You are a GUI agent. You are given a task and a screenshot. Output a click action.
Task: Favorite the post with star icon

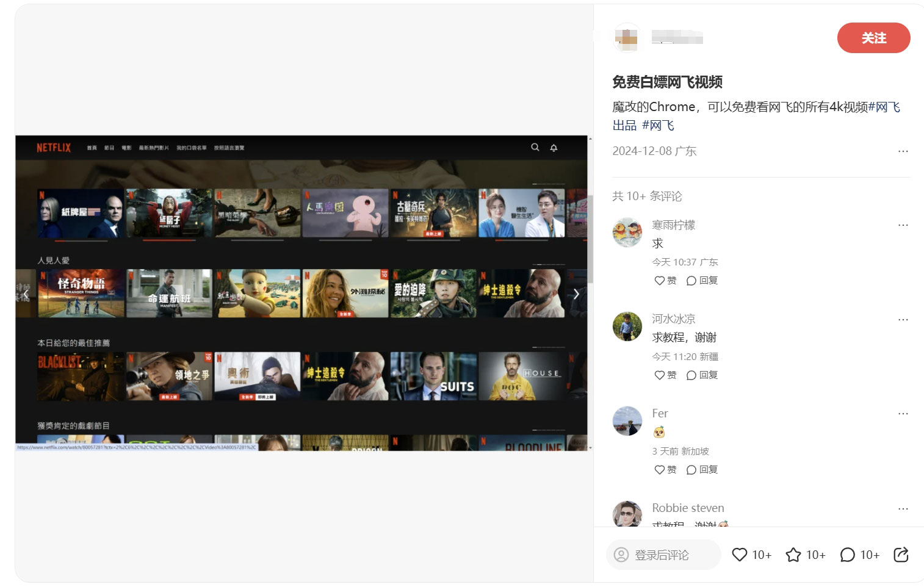pos(793,555)
